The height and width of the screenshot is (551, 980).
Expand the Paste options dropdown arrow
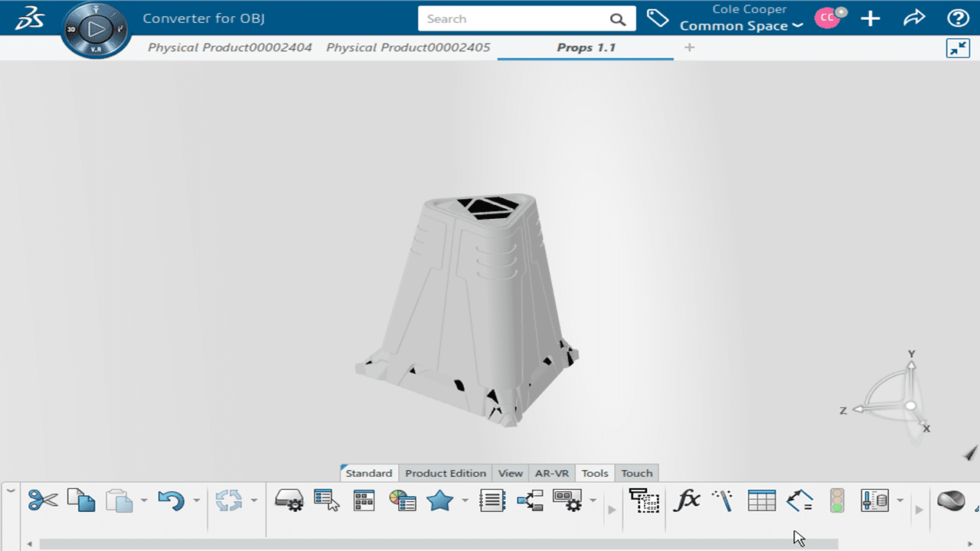[144, 501]
